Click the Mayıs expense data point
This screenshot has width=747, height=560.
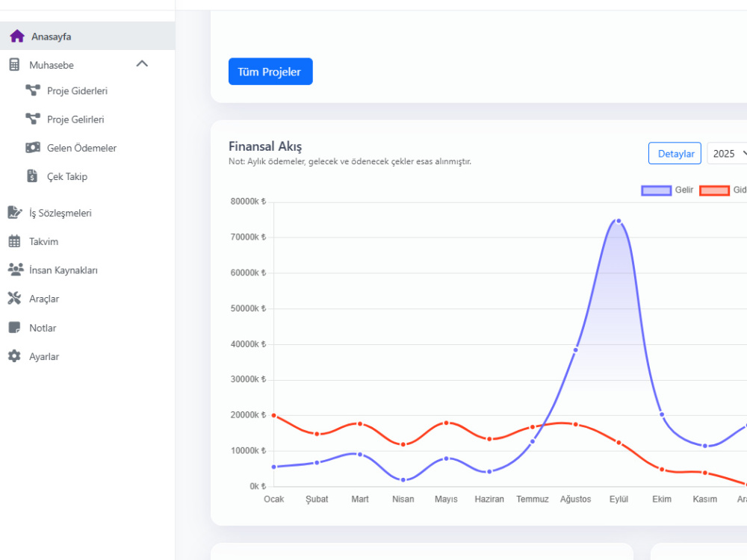point(447,423)
